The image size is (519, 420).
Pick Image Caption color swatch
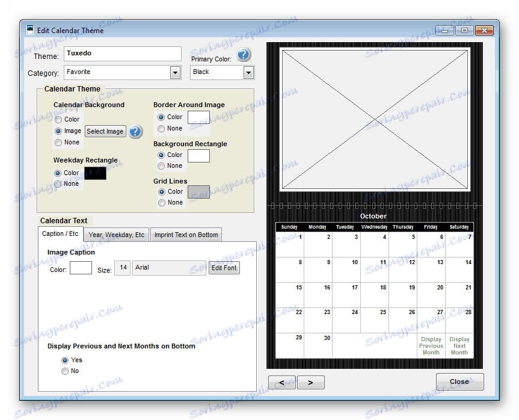81,268
